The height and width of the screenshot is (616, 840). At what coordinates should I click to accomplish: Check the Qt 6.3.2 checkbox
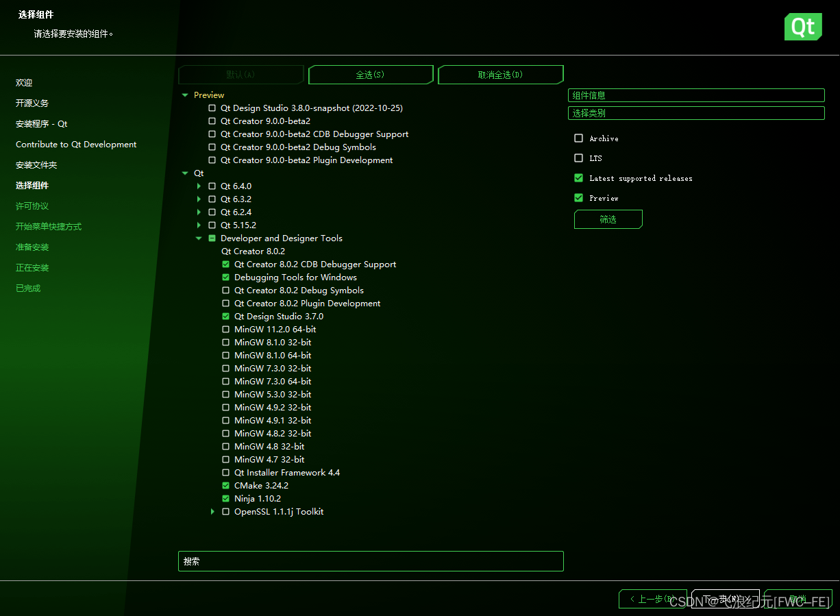point(212,199)
